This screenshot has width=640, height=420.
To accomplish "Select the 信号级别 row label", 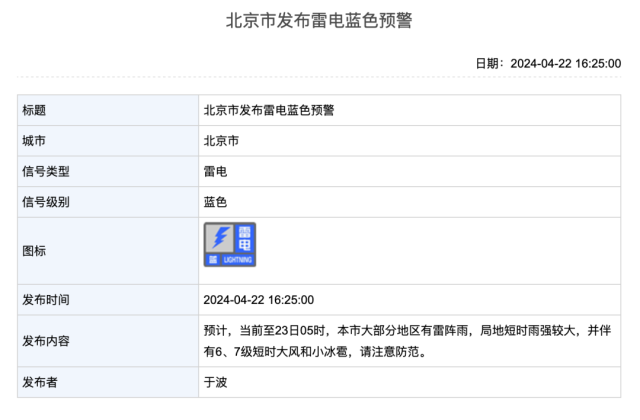I will click(x=46, y=202).
